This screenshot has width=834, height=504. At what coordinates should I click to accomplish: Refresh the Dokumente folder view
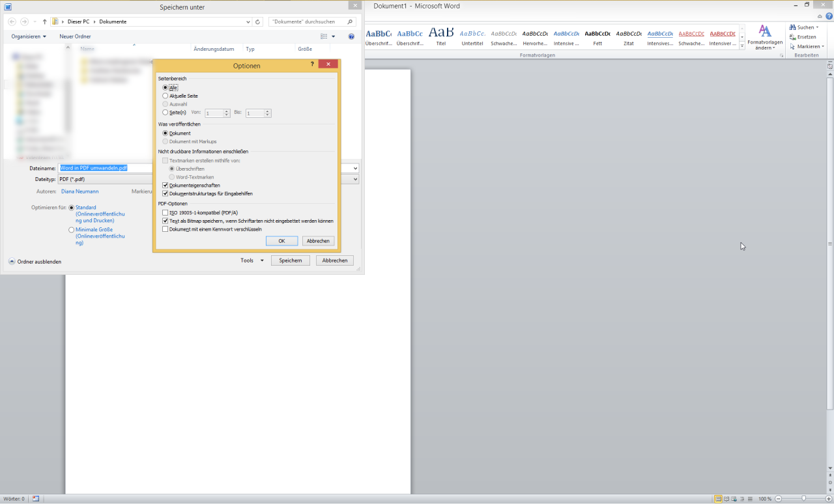(258, 21)
